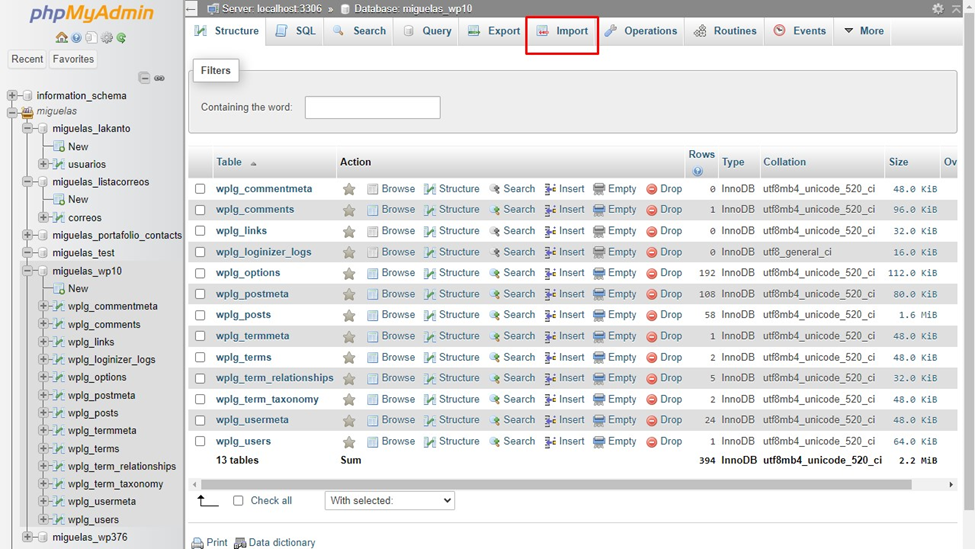Viewport: 975px width, 549px height.
Task: Check the wplg_links row checkbox
Action: (x=200, y=231)
